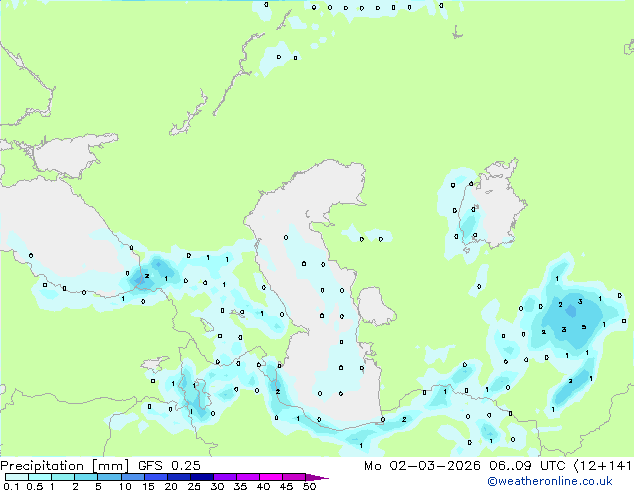Click the legend value label '0.5'
Image resolution: width=634 pixels, height=490 pixels.
click(34, 486)
